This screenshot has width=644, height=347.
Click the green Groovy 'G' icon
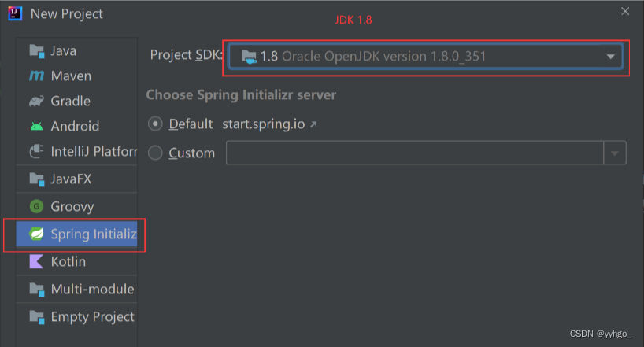click(36, 207)
